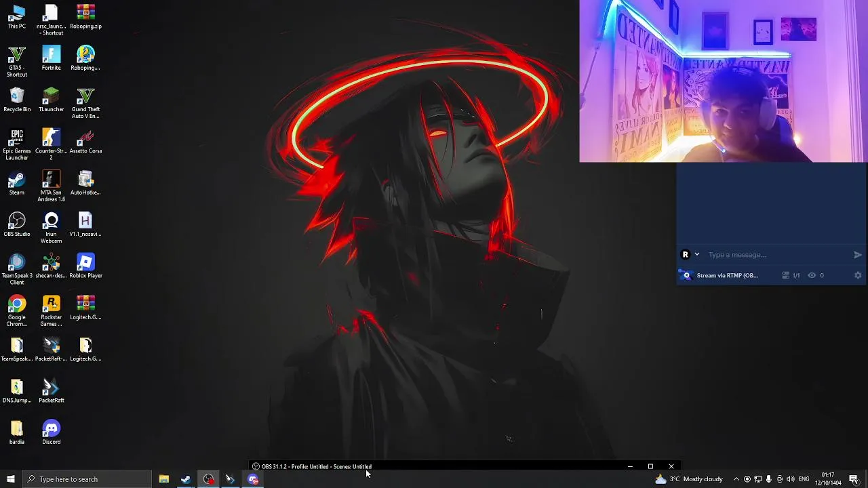Select the V1.1_nosavi file icon
This screenshot has width=868, height=488.
tap(85, 225)
